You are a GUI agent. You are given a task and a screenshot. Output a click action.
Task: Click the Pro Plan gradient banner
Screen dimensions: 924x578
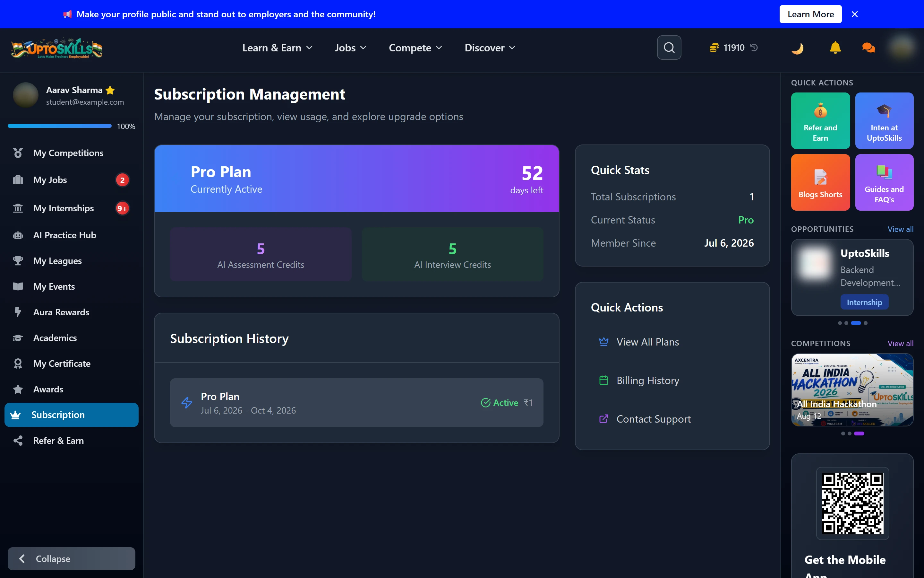(x=356, y=178)
